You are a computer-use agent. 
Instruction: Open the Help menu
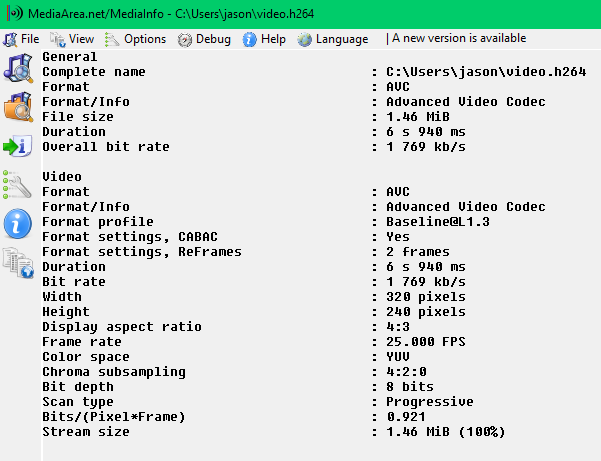click(264, 39)
